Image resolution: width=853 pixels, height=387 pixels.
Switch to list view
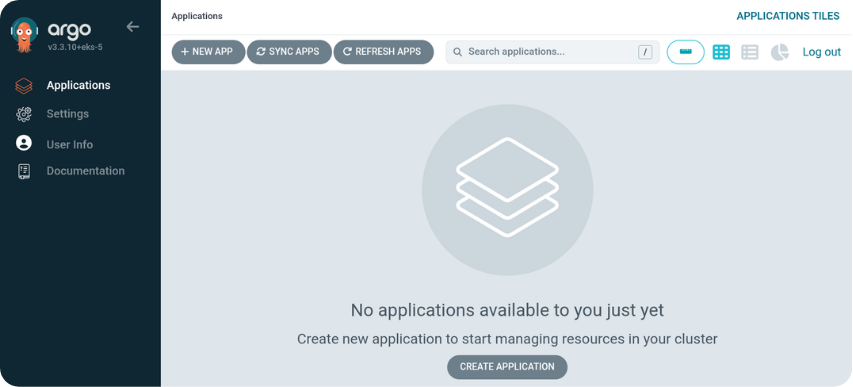click(x=750, y=52)
